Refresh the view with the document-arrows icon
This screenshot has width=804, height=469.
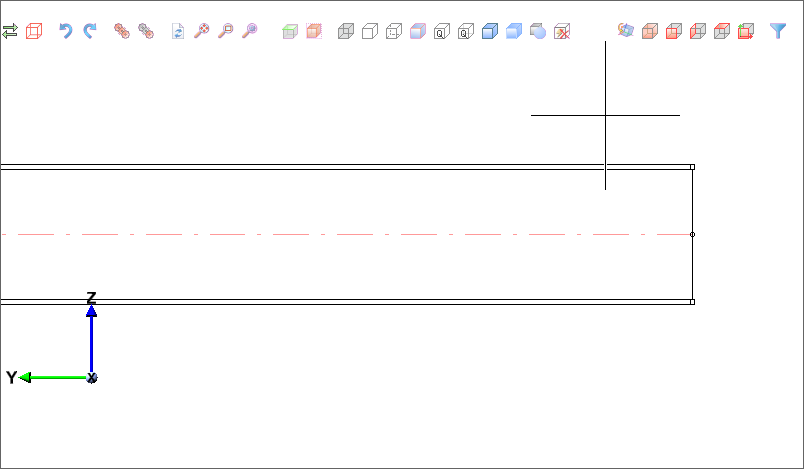point(178,31)
